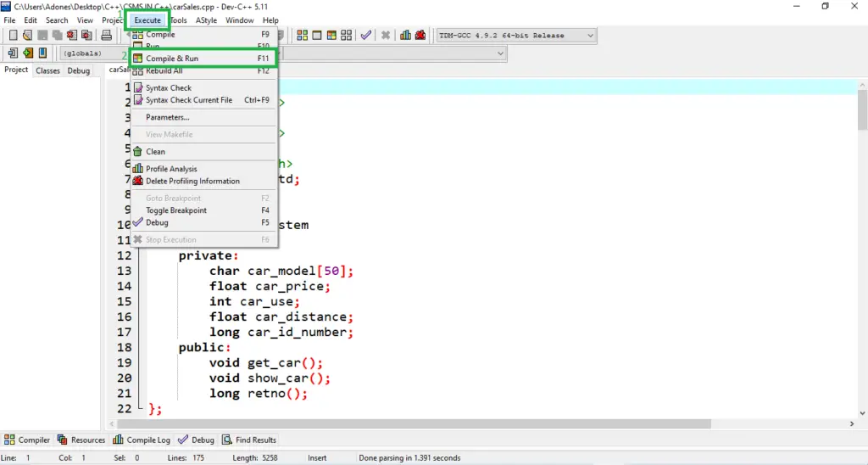
Task: Open Parameters... from Execute menu
Action: [203, 117]
